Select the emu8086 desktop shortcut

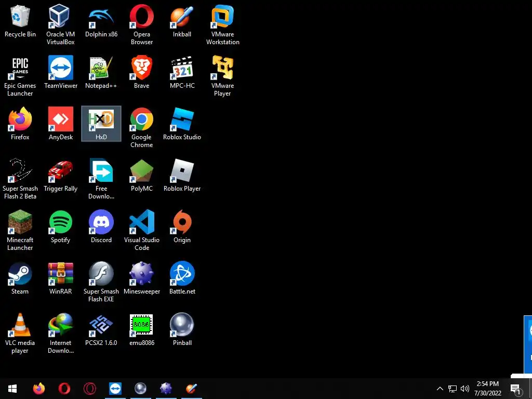click(x=141, y=329)
